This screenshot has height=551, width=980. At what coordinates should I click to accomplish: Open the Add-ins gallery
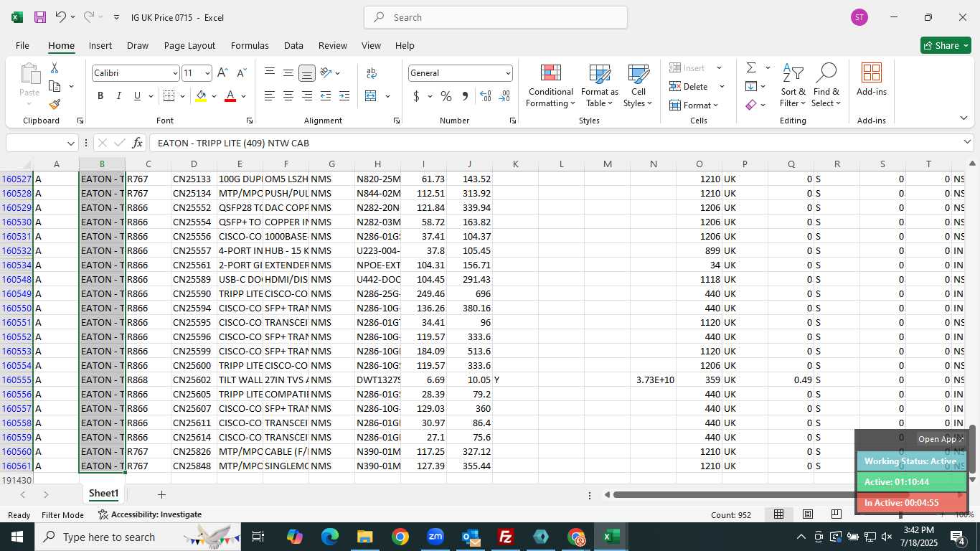pos(872,80)
